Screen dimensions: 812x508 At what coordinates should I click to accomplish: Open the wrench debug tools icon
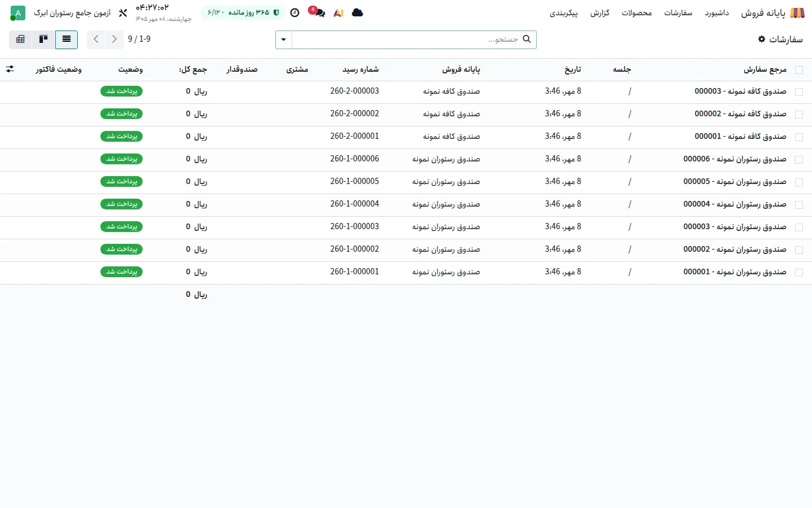(123, 13)
